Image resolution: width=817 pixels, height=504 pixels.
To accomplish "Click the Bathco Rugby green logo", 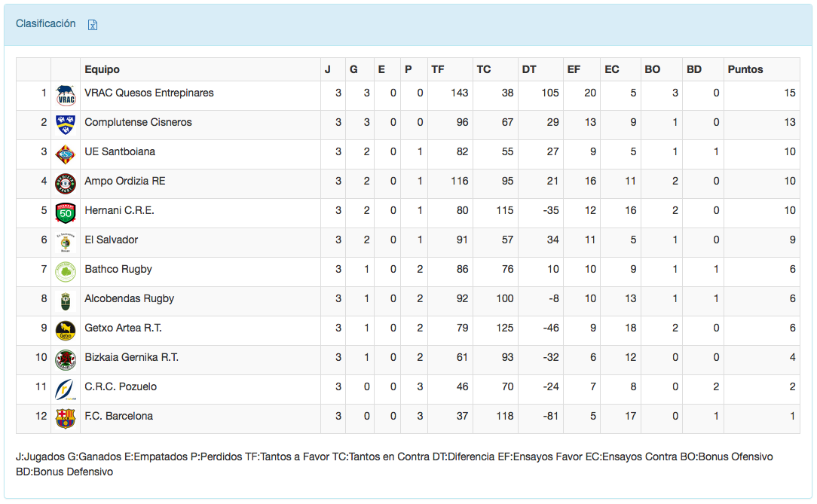I will (x=66, y=272).
